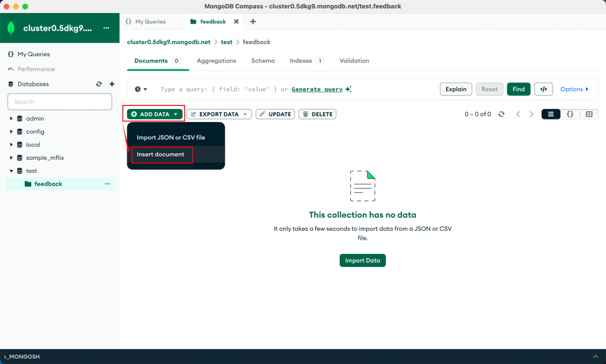Switch to JSON view of documents
The height and width of the screenshot is (364, 606).
click(570, 114)
